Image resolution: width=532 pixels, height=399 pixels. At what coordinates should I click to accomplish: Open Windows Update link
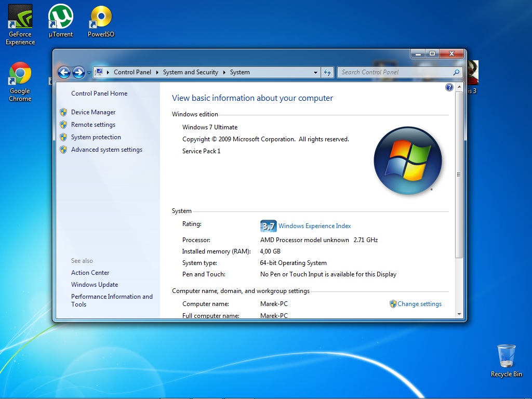point(95,285)
